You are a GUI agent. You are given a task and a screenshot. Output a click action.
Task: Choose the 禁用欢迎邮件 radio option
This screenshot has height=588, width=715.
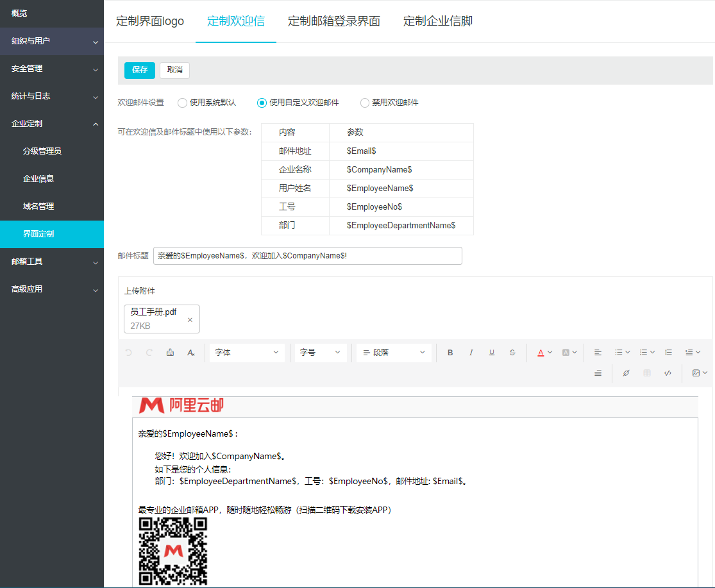(365, 103)
